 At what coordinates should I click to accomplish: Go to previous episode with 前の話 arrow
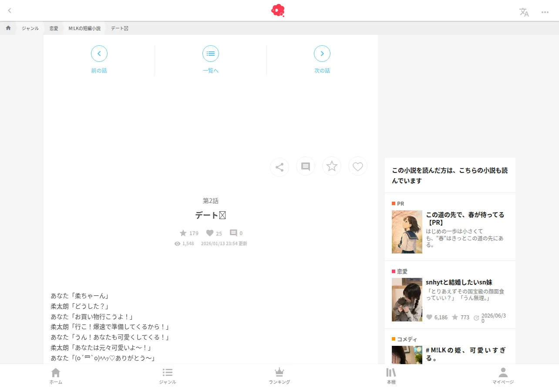(x=99, y=54)
